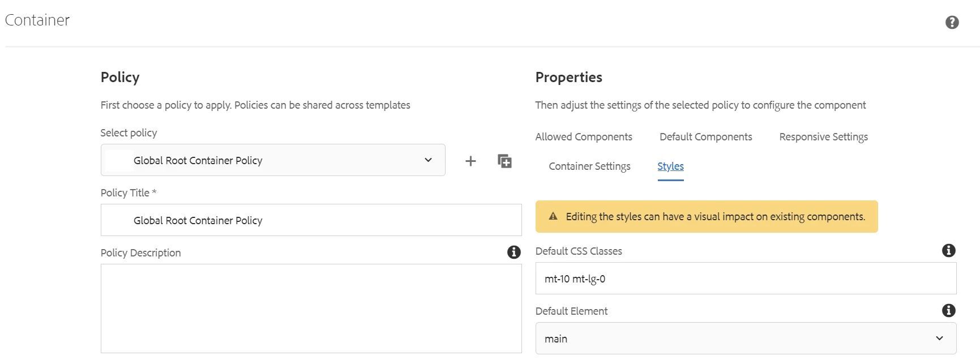The width and height of the screenshot is (980, 364).
Task: Select the Styles tab
Action: (670, 166)
